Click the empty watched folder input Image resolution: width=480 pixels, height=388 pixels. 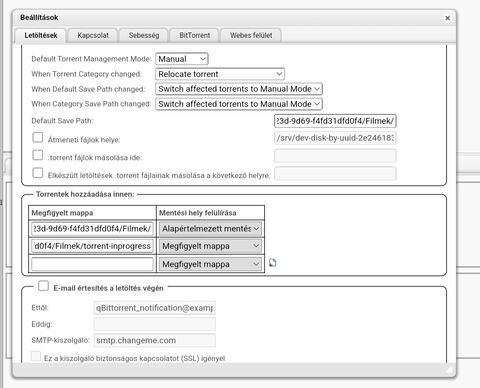click(92, 264)
